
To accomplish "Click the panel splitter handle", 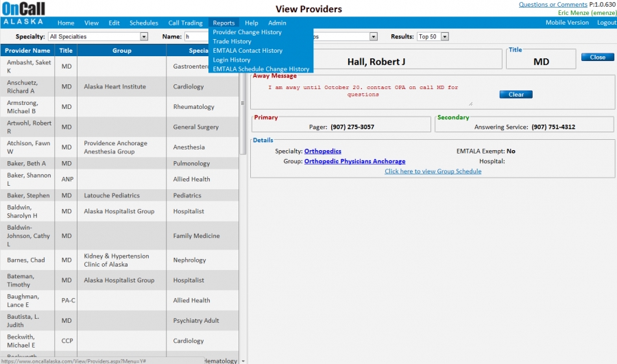I will point(243,104).
